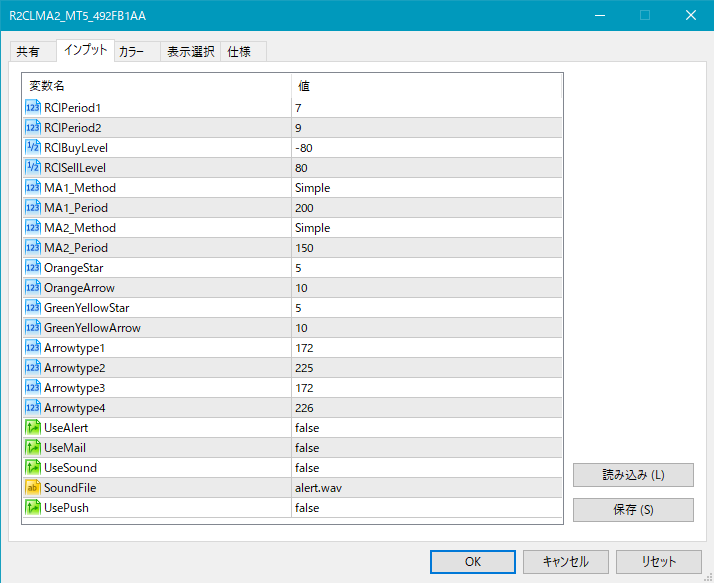Click the integer icon beside Arrowtype3
This screenshot has width=714, height=583.
coord(33,388)
